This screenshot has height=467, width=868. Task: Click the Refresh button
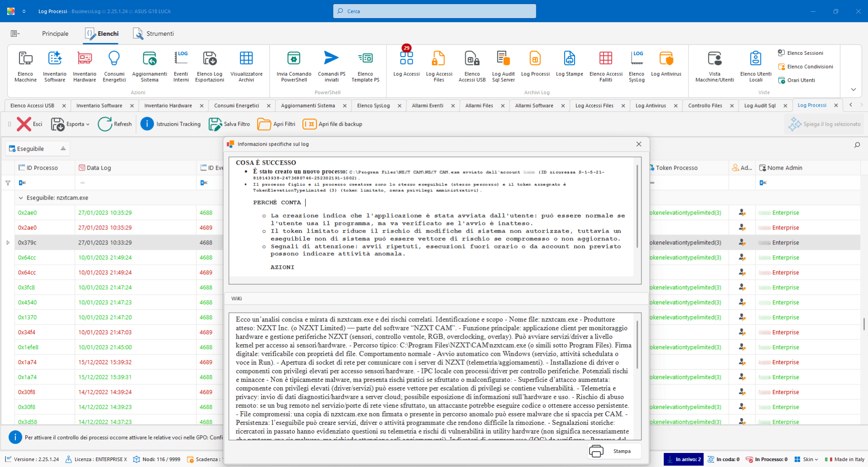coord(115,124)
